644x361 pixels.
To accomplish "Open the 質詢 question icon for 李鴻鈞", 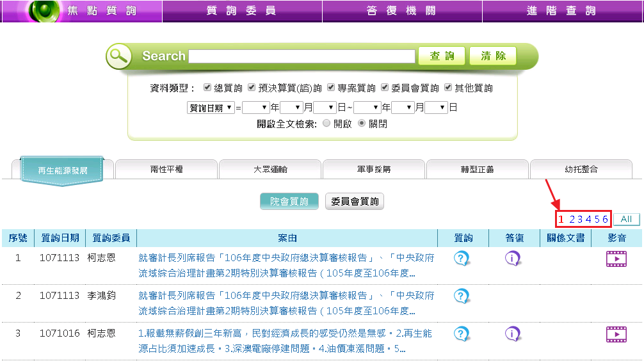I will [462, 296].
